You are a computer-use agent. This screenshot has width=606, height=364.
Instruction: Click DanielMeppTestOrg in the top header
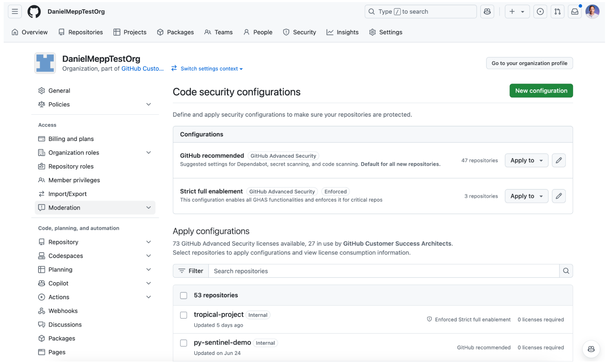tap(76, 12)
